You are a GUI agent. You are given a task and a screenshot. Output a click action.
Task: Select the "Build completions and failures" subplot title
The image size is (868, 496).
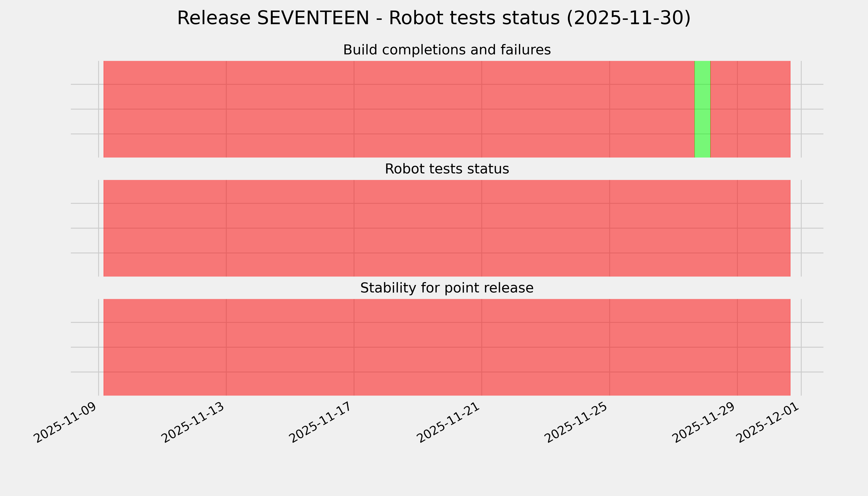447,50
